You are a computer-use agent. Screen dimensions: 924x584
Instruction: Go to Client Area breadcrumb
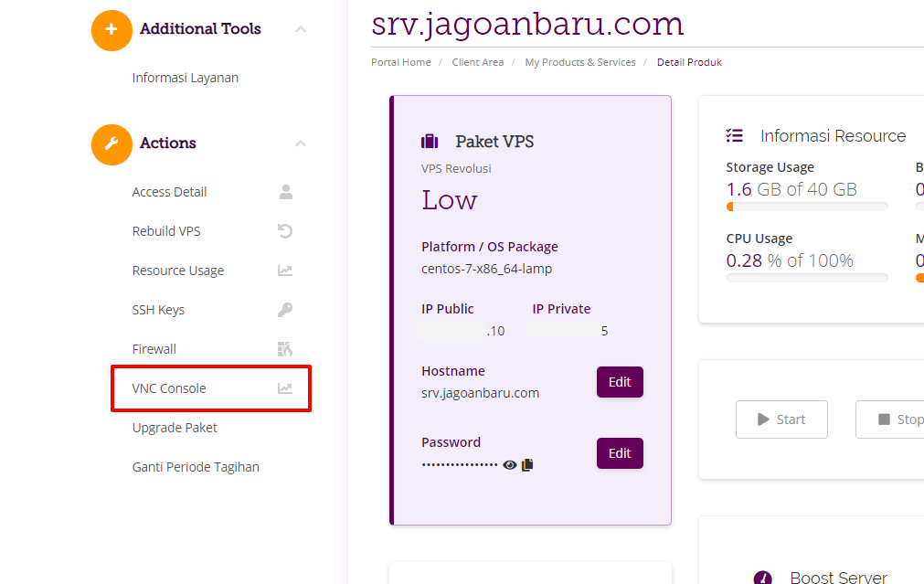click(478, 62)
